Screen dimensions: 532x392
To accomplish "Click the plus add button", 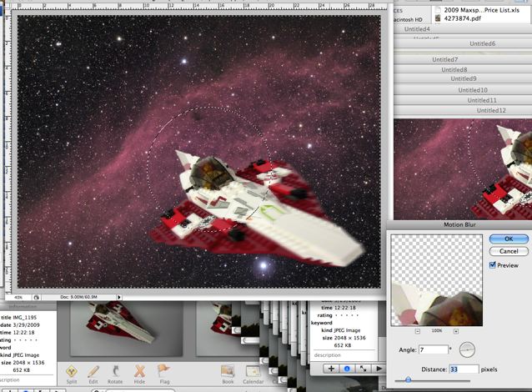I will (x=331, y=368).
